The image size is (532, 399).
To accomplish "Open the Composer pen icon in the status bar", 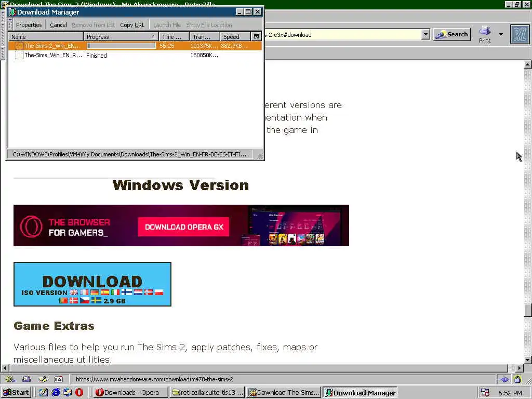I will (x=43, y=379).
